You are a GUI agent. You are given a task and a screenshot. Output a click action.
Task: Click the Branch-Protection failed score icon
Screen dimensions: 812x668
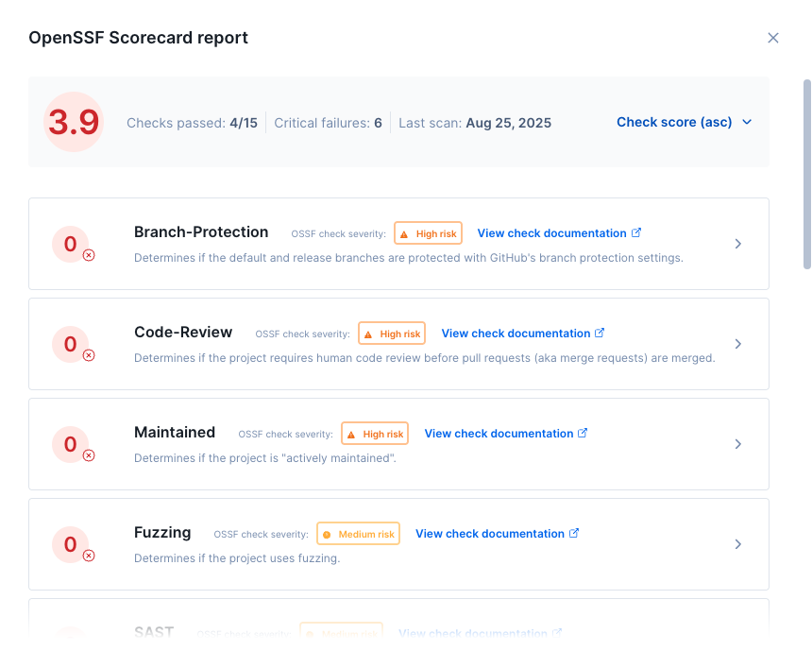pos(71,245)
